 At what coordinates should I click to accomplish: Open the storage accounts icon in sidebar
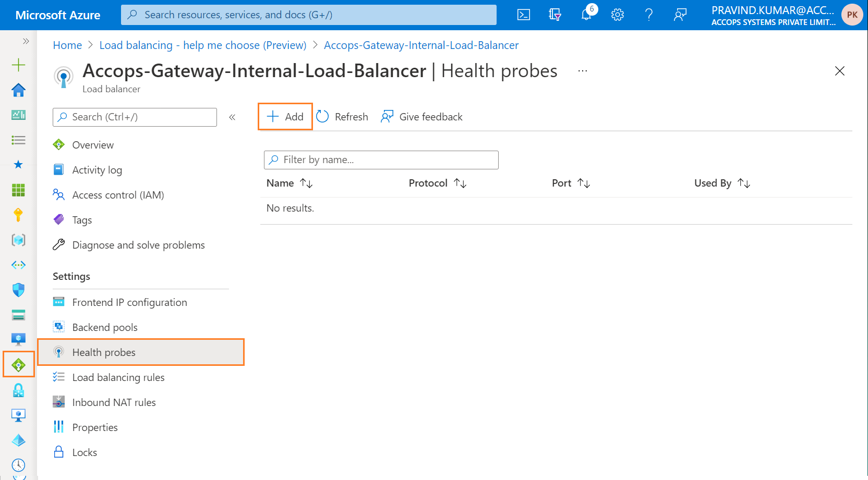tap(18, 315)
